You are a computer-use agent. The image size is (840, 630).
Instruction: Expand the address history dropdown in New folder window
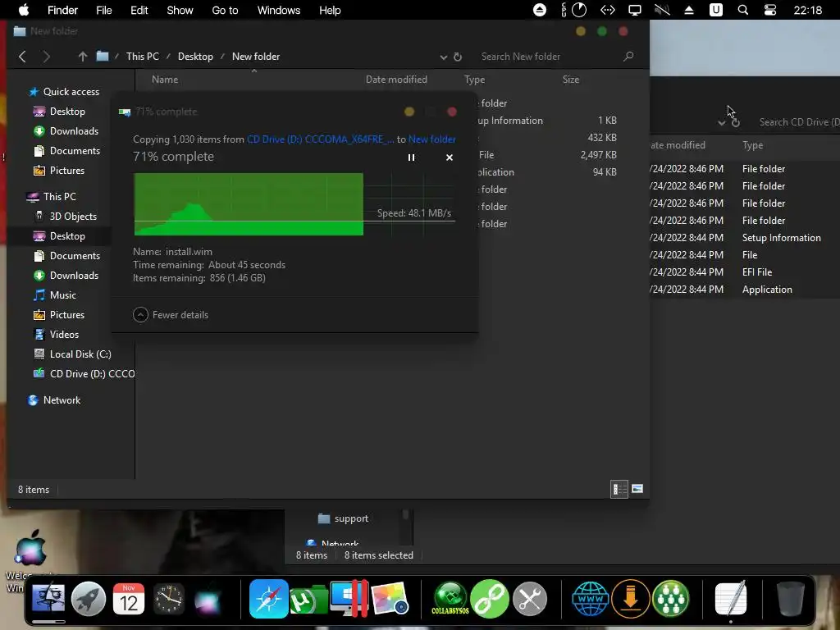click(444, 57)
